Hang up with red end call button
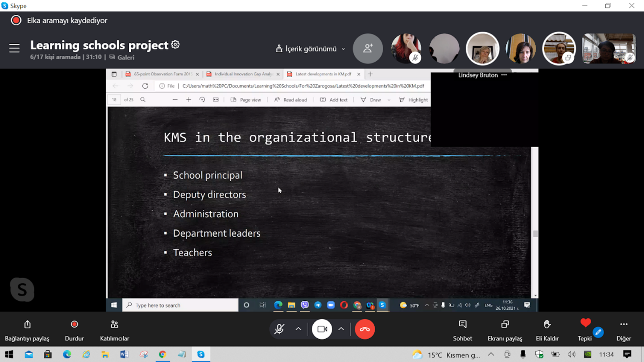 [x=365, y=329]
